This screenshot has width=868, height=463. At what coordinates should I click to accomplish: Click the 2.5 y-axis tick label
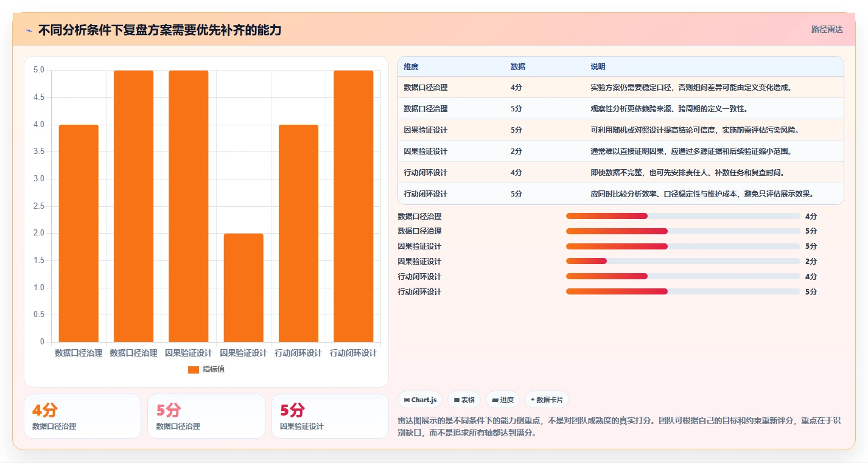38,206
